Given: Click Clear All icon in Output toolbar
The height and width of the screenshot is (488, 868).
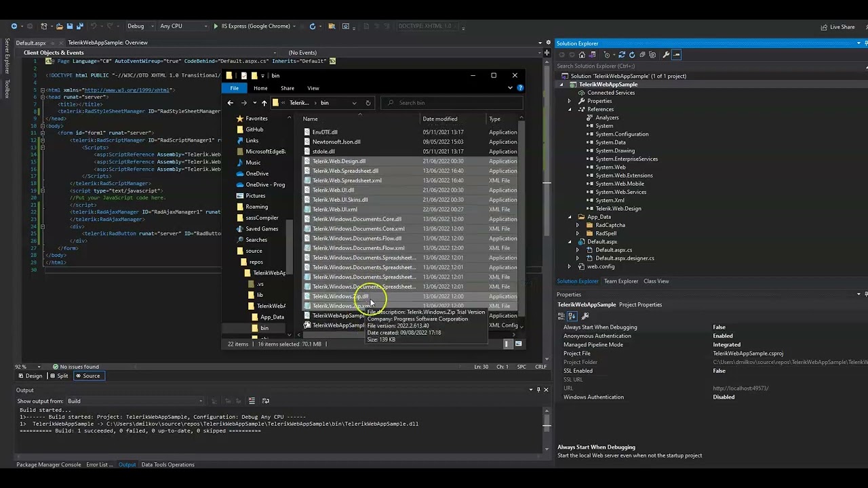Looking at the screenshot, I should point(252,401).
